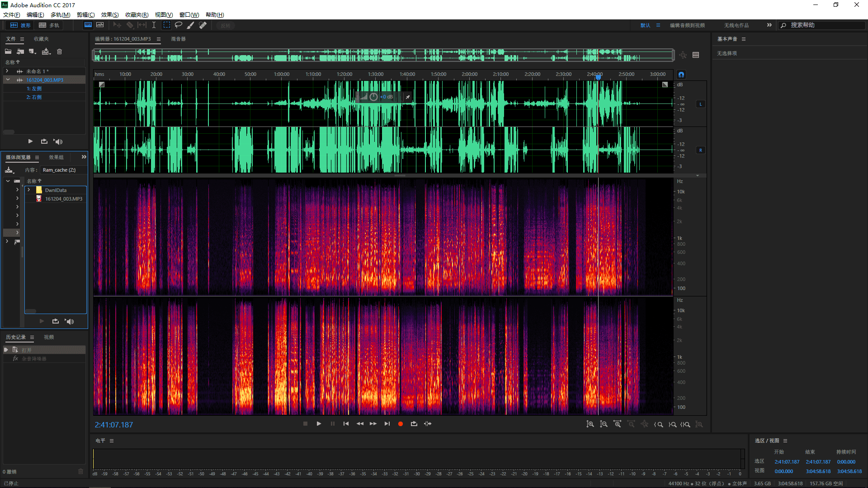This screenshot has width=868, height=488.
Task: Zoom in amplitude icon
Action: coord(590,424)
